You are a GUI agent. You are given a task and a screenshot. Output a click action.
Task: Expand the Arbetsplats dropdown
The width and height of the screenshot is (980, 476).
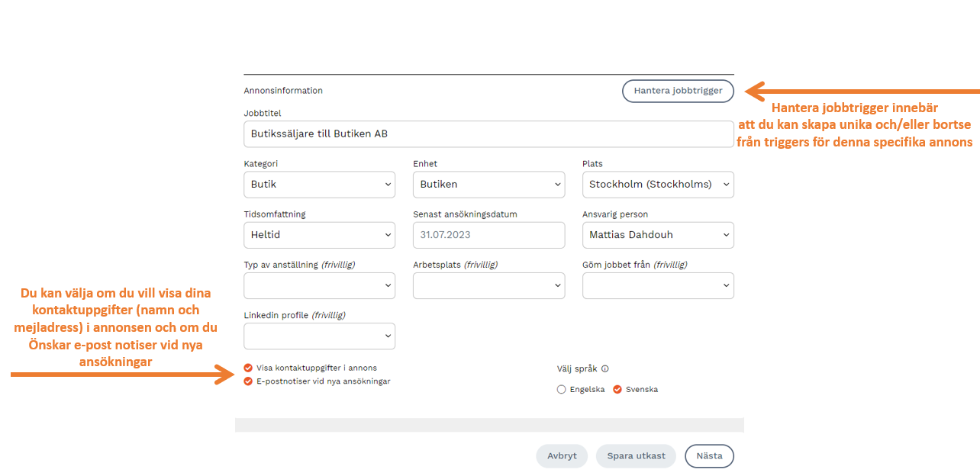coord(488,285)
